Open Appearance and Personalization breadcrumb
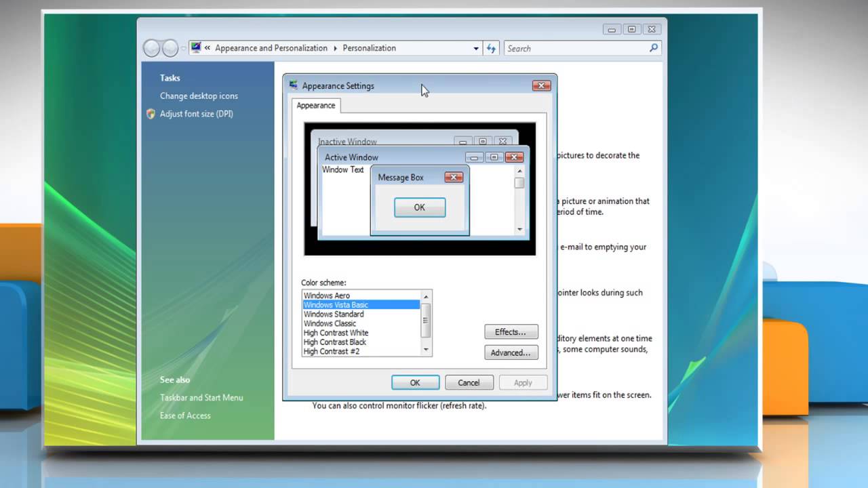This screenshot has height=488, width=868. click(271, 48)
